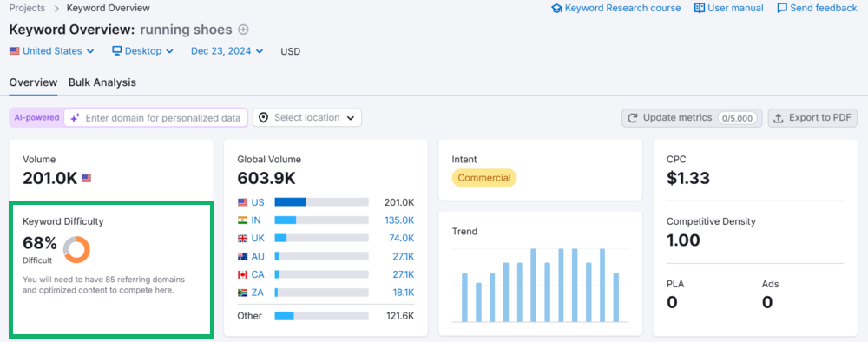This screenshot has height=342, width=868.
Task: Click the IN country link in Global Volume
Action: click(256, 220)
